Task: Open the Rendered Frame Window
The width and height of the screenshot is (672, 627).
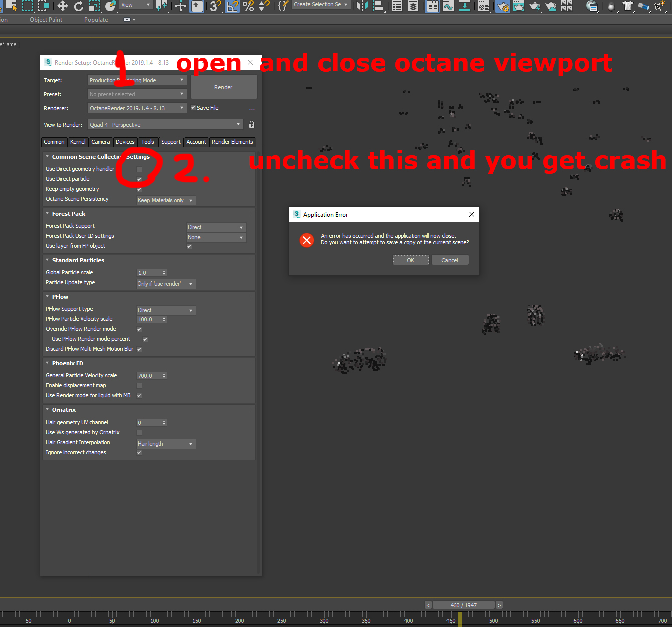Action: click(519, 6)
